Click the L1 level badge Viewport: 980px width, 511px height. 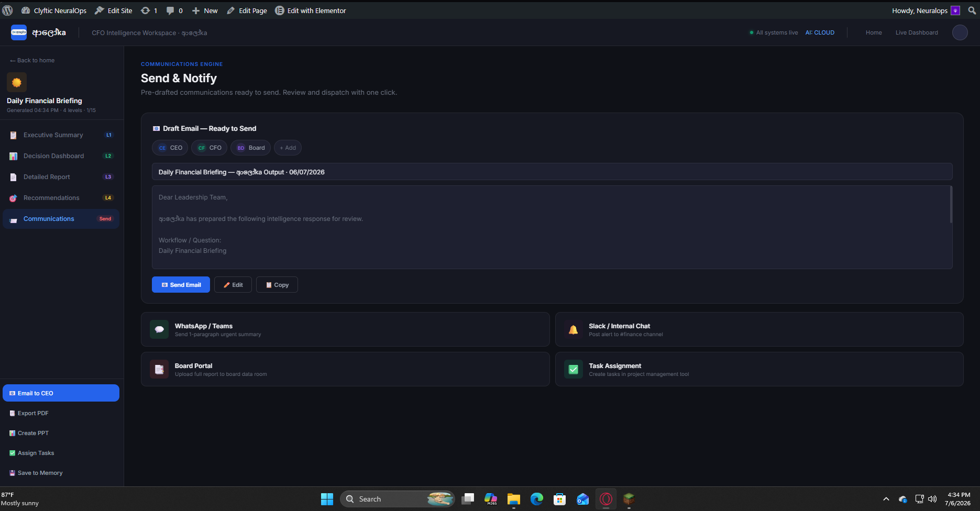pos(108,135)
